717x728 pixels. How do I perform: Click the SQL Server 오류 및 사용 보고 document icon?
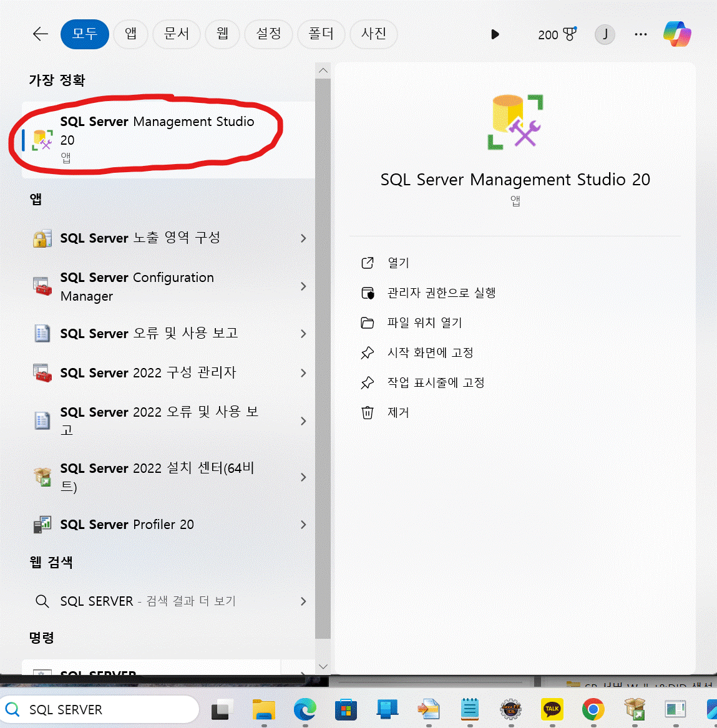[x=42, y=333]
